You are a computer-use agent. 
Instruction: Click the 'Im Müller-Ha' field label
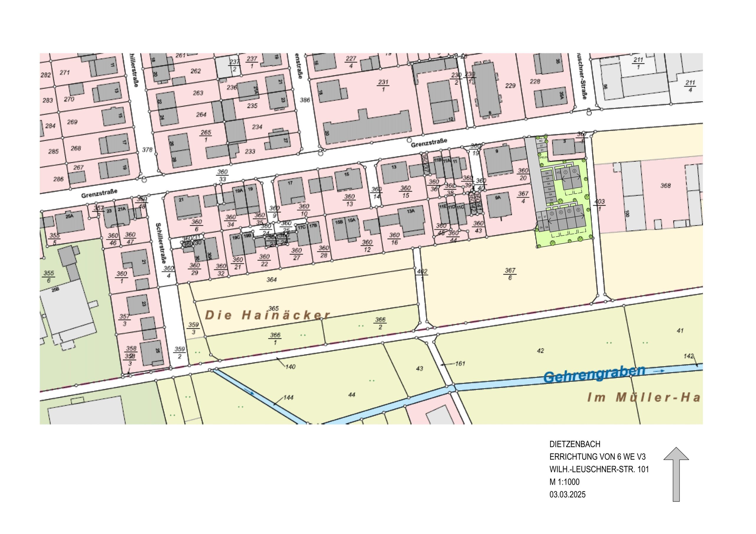[x=643, y=398]
